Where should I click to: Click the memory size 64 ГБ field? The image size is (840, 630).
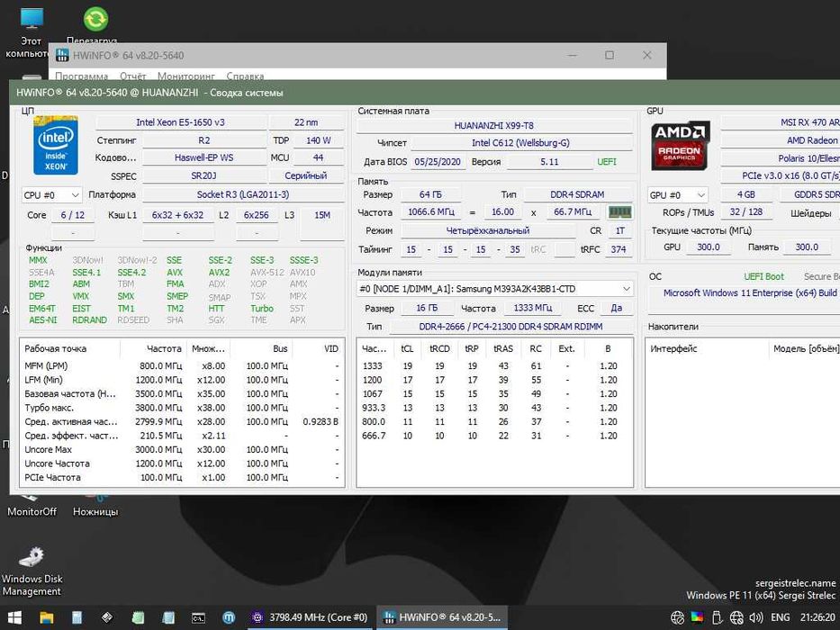pos(430,194)
